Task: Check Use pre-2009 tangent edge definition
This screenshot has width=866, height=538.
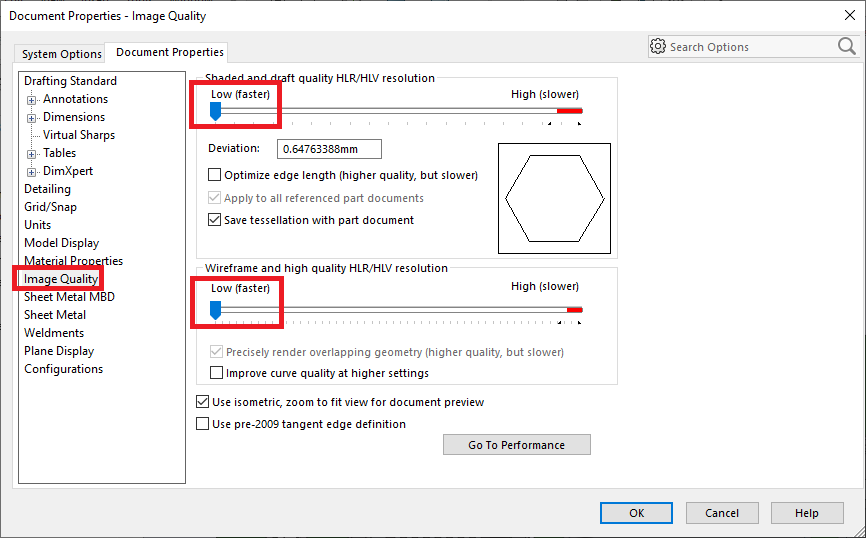Action: pos(203,424)
